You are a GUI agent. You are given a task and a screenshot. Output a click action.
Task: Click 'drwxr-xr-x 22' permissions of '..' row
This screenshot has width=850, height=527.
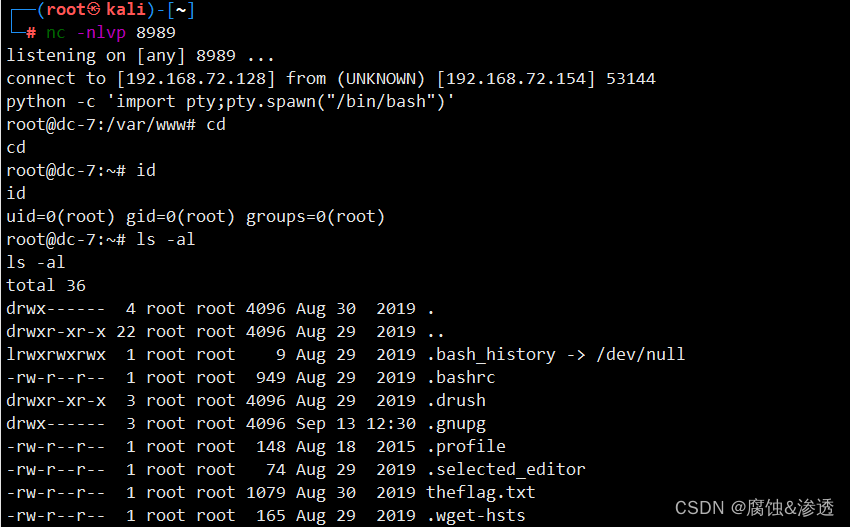[71, 331]
